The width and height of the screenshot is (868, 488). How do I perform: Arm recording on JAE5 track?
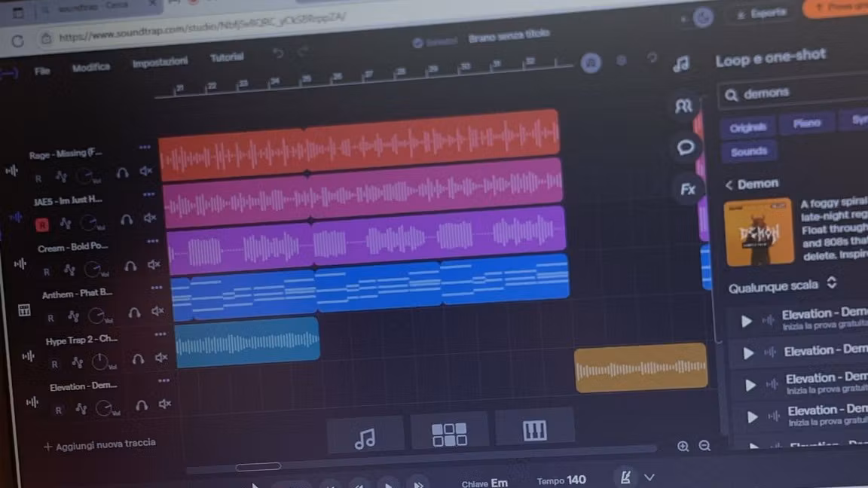(x=42, y=224)
